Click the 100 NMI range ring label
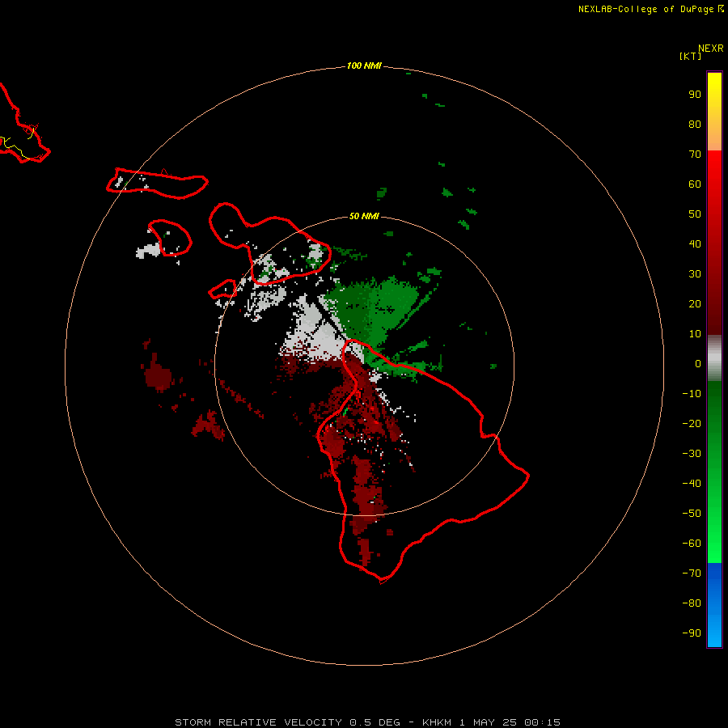The image size is (728, 728). [x=364, y=66]
